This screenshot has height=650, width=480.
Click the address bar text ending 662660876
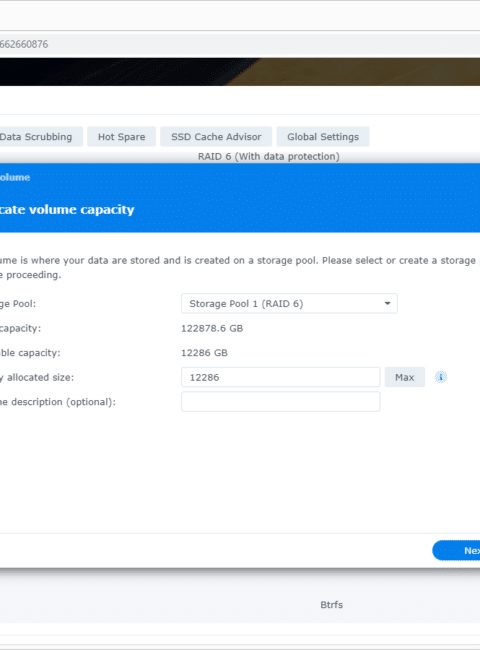[24, 44]
